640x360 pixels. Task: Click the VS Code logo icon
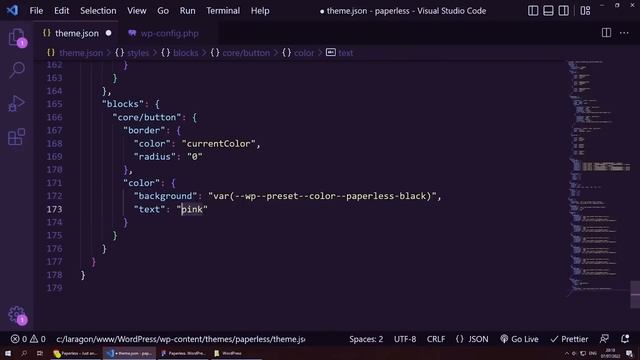click(x=12, y=10)
